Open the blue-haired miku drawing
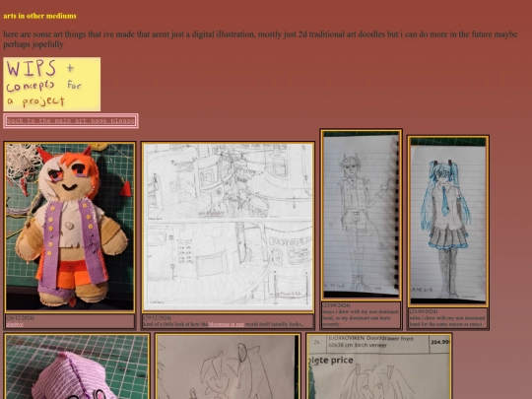This screenshot has height=399, width=532. (x=448, y=222)
